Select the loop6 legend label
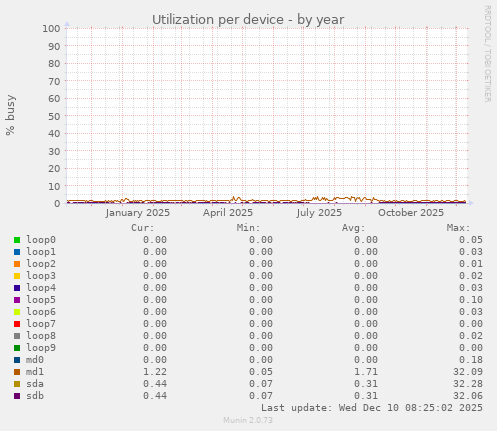 41,312
